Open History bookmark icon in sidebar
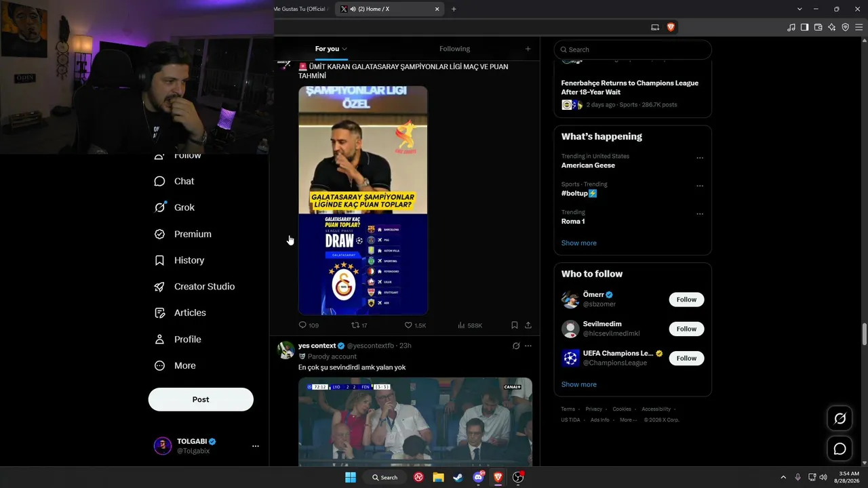This screenshot has width=868, height=488. (159, 260)
